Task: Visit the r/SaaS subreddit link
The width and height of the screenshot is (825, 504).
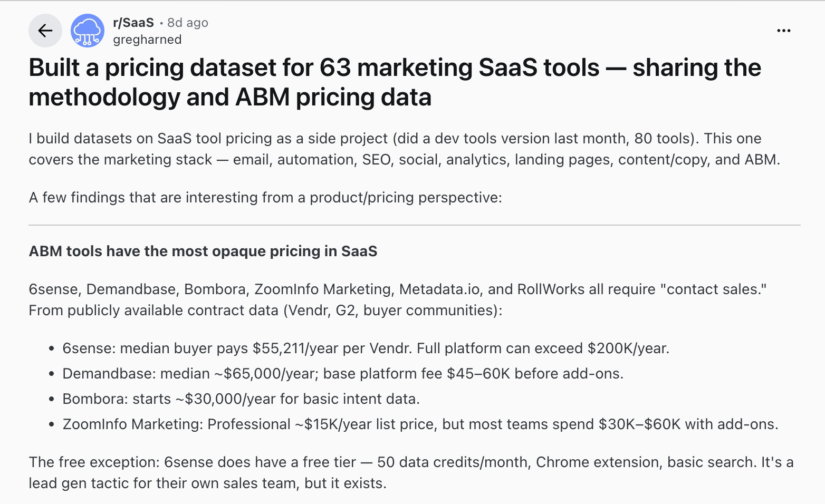Action: tap(133, 23)
